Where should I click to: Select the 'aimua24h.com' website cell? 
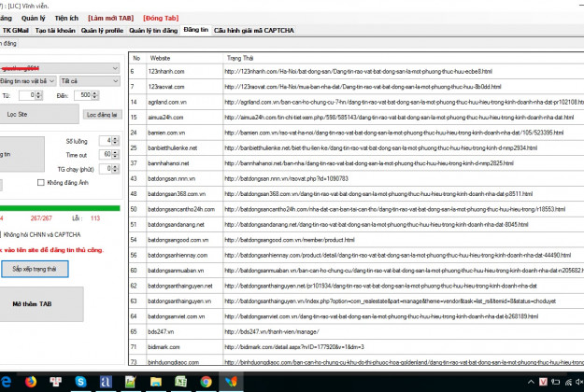point(185,118)
